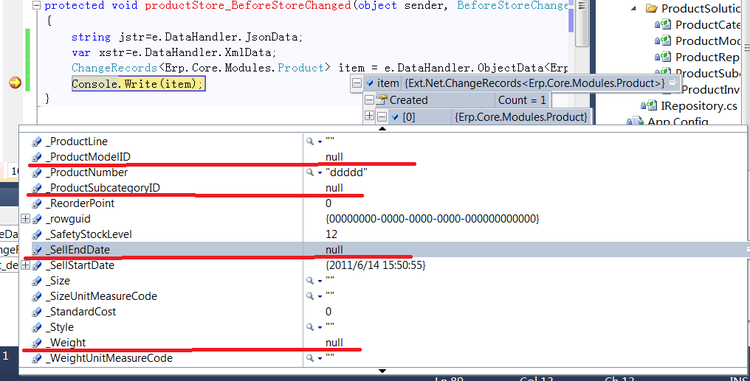Click the _ProductModelID field icon
The image size is (750, 381).
tap(37, 157)
